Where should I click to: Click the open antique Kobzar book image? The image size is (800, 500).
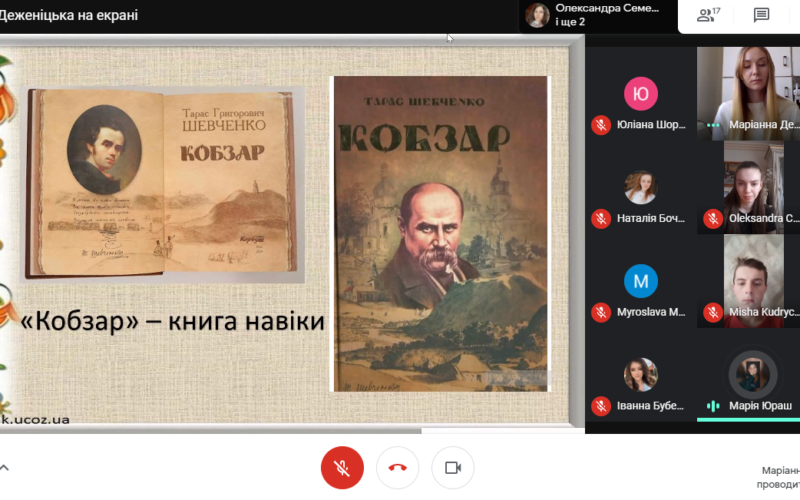(x=163, y=182)
